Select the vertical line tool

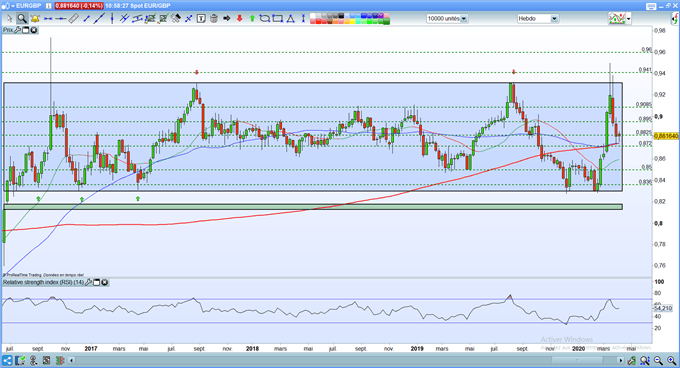coord(112,19)
